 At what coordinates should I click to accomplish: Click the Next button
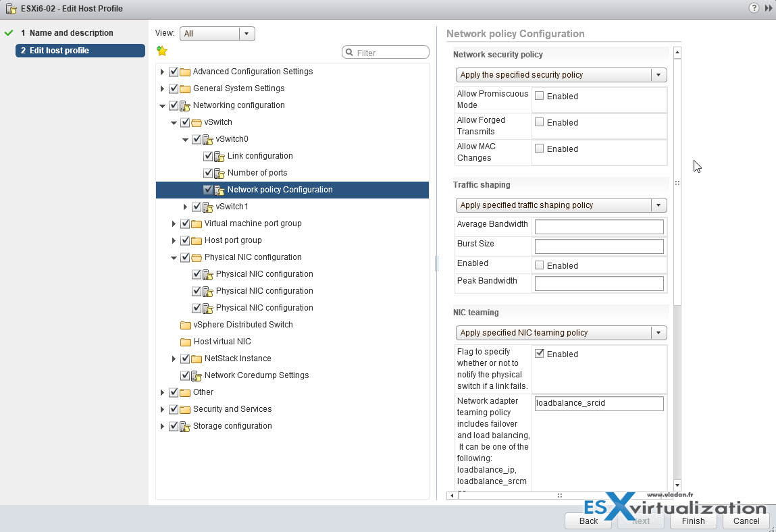[x=641, y=521]
